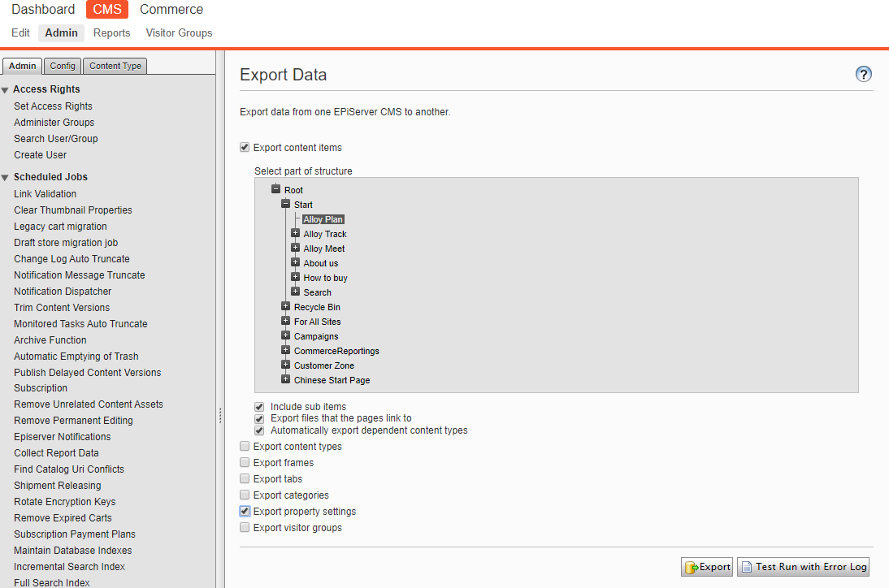
Task: Switch to the Config tab
Action: pyautogui.click(x=63, y=66)
